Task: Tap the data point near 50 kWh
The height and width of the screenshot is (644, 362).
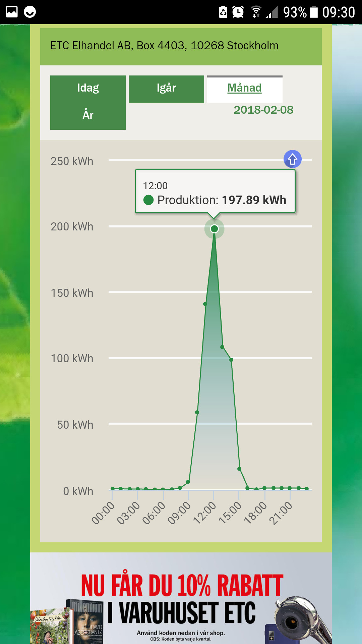Action: coord(197,412)
